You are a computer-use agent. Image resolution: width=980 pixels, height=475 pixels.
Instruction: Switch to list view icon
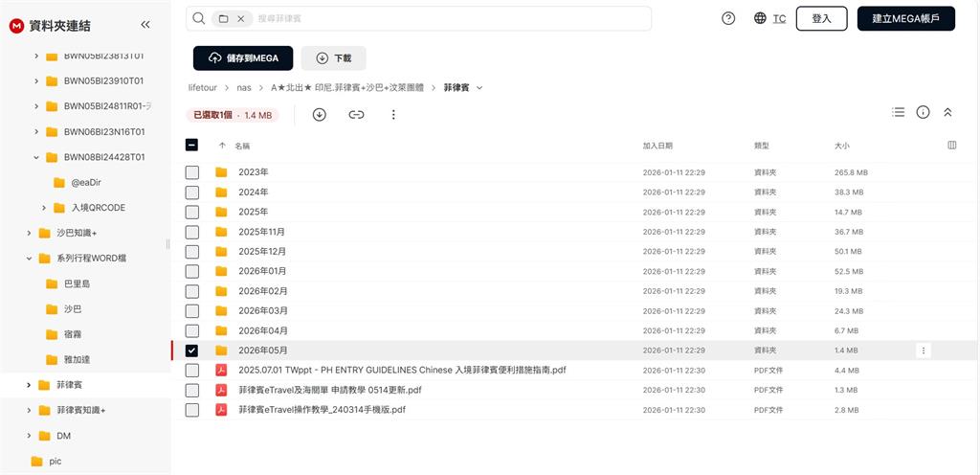pyautogui.click(x=898, y=112)
